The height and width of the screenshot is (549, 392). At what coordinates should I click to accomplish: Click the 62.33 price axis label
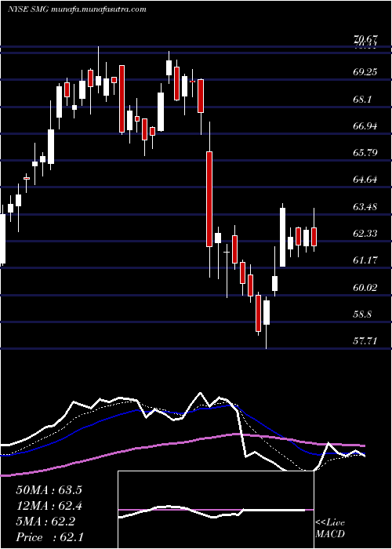(365, 233)
